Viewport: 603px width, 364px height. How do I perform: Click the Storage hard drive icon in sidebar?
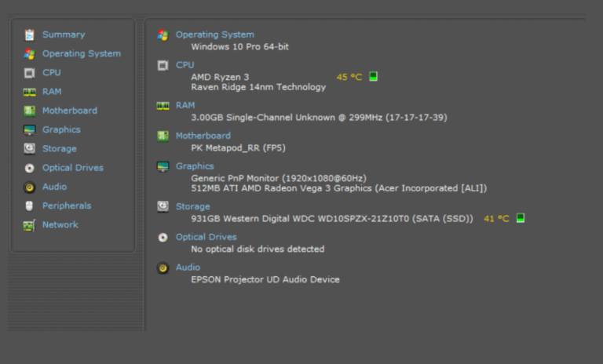coord(29,149)
